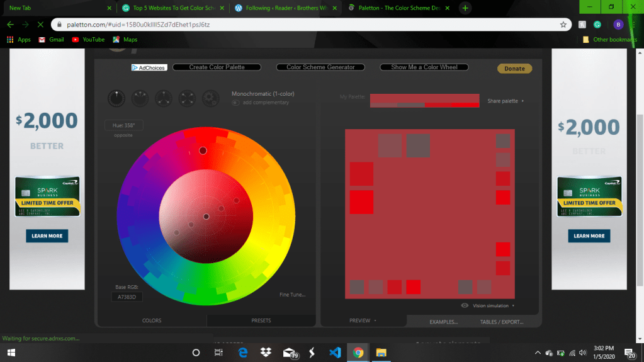Expand the Share palette menu
The width and height of the screenshot is (644, 362).
click(x=505, y=101)
